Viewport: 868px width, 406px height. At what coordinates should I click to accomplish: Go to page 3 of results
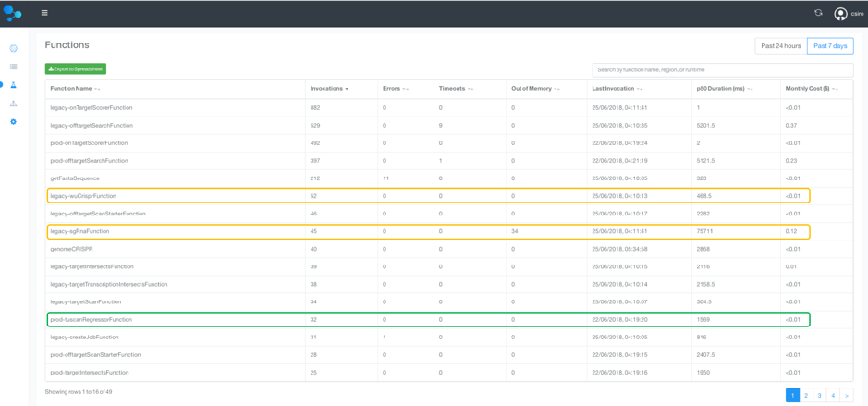pos(819,395)
